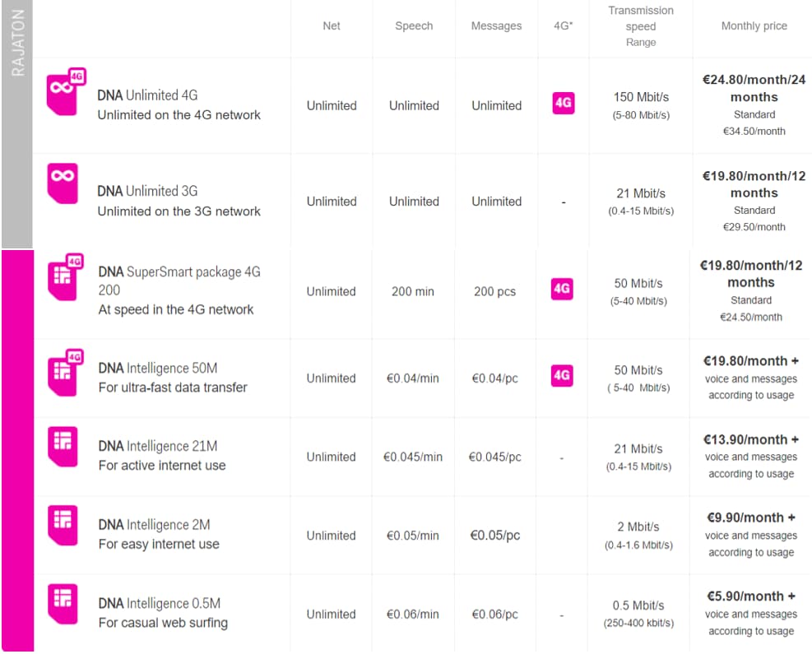Click the €0.04/pc message rate
Image resolution: width=812 pixels, height=654 pixels.
494,378
